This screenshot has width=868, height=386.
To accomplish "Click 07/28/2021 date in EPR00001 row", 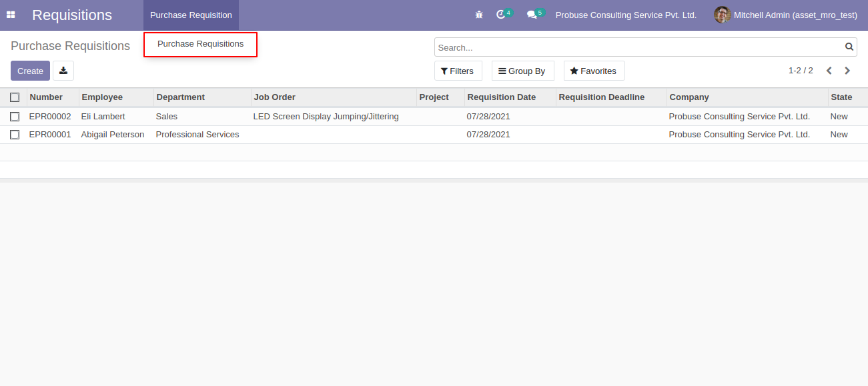I will point(488,135).
